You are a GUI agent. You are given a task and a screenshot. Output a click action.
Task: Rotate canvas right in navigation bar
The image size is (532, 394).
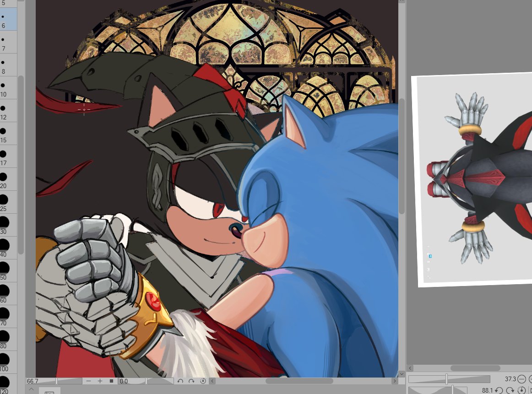tap(191, 381)
